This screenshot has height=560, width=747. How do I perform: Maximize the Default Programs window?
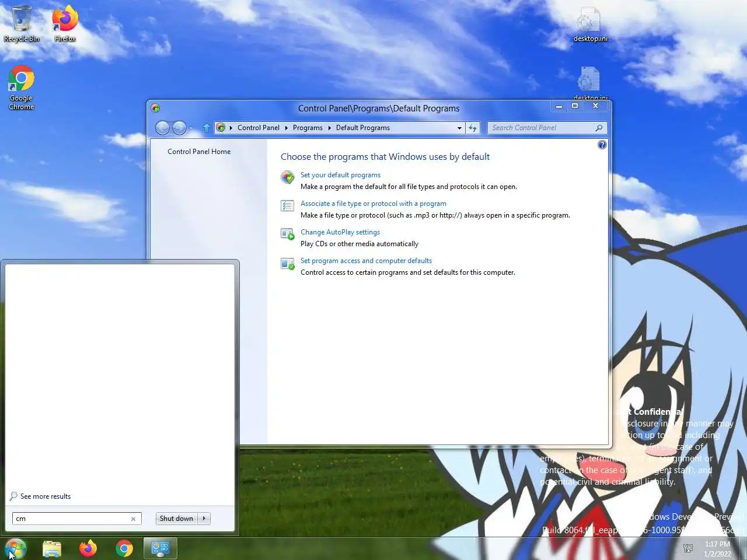pyautogui.click(x=575, y=106)
